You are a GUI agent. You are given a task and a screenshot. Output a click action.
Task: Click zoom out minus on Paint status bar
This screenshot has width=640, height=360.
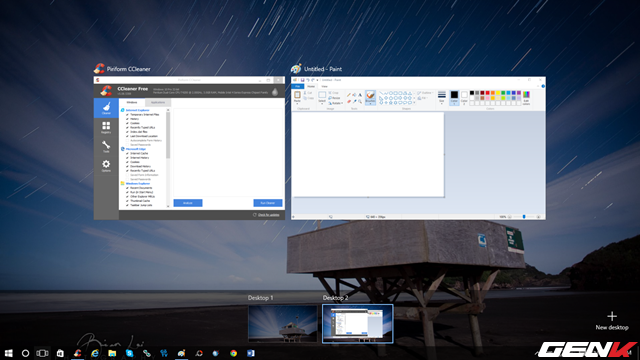[x=510, y=217]
